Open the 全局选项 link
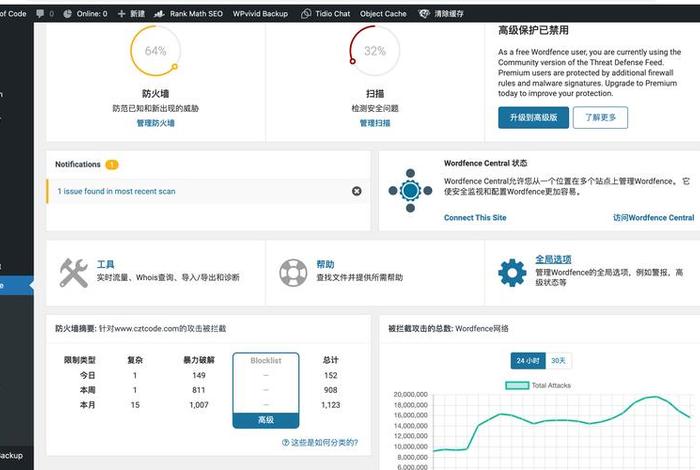This screenshot has height=470, width=700. (x=554, y=259)
